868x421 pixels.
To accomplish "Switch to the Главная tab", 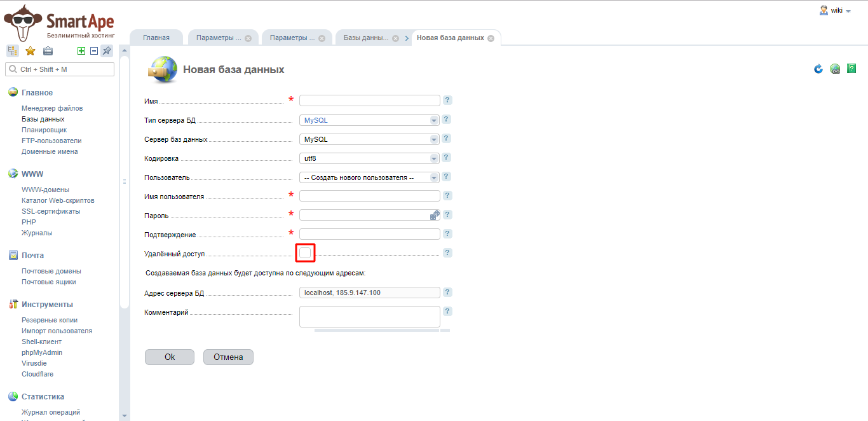I will tap(156, 38).
